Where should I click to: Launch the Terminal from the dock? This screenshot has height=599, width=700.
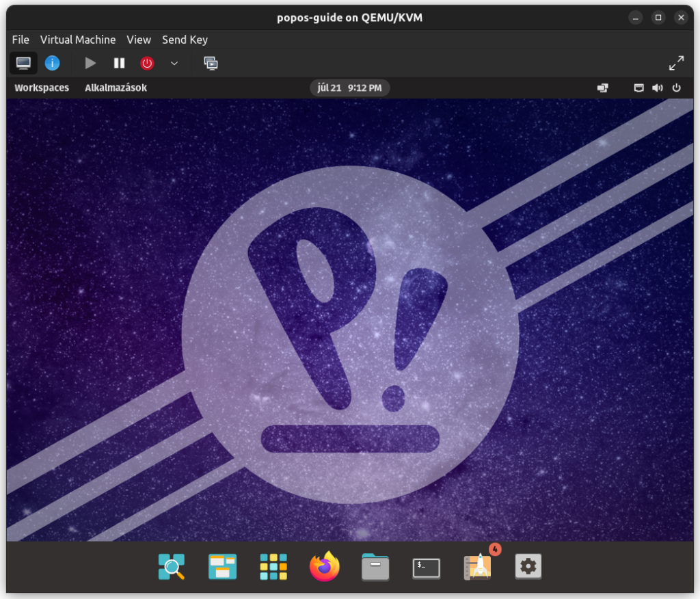pyautogui.click(x=427, y=568)
